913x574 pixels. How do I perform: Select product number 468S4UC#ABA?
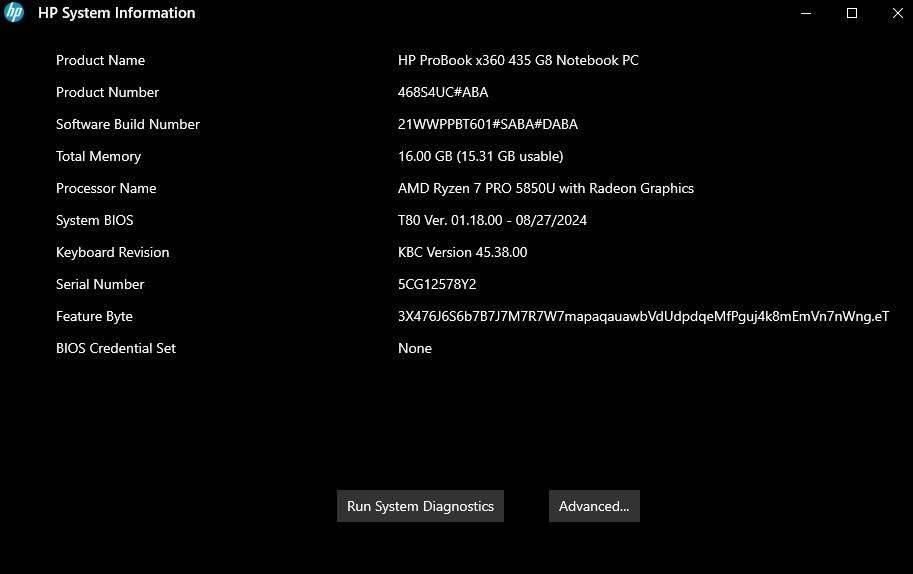click(x=443, y=92)
